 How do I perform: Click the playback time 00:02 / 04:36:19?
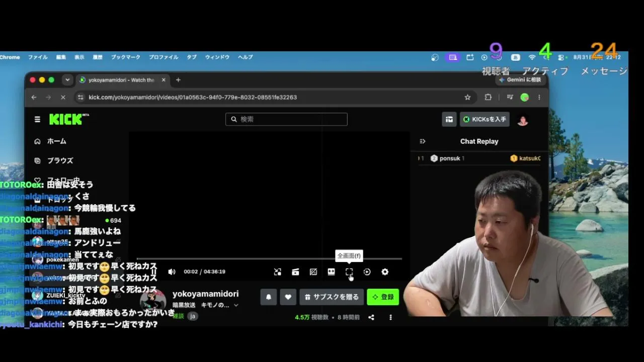click(204, 272)
